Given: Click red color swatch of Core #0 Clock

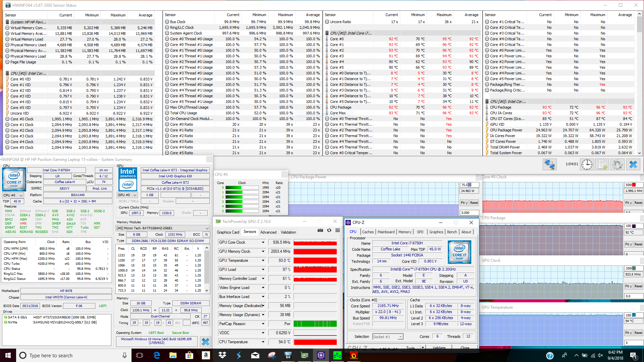Looking at the screenshot, I should [x=634, y=185].
